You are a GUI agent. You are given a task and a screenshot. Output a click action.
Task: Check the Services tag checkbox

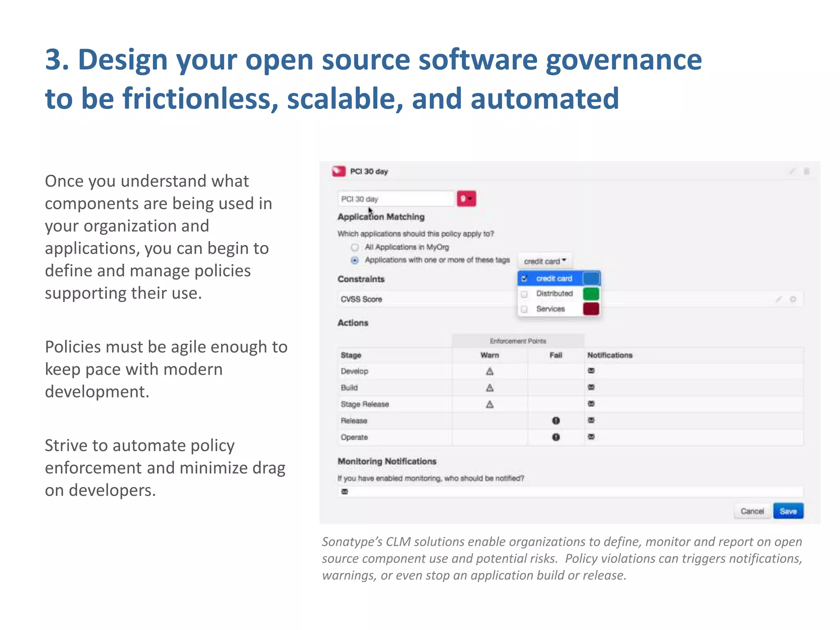[x=524, y=309]
